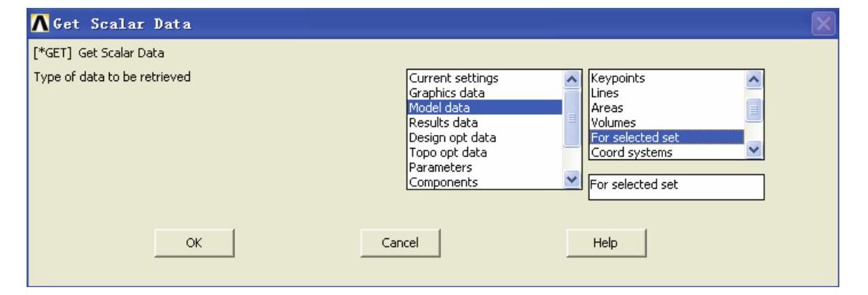The height and width of the screenshot is (295, 868).
Task: Pick Volumes from the right list
Action: (x=611, y=123)
